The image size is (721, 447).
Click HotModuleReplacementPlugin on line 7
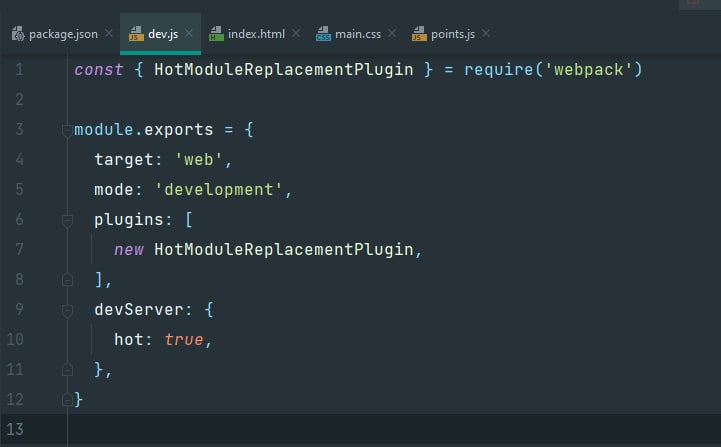coord(284,250)
